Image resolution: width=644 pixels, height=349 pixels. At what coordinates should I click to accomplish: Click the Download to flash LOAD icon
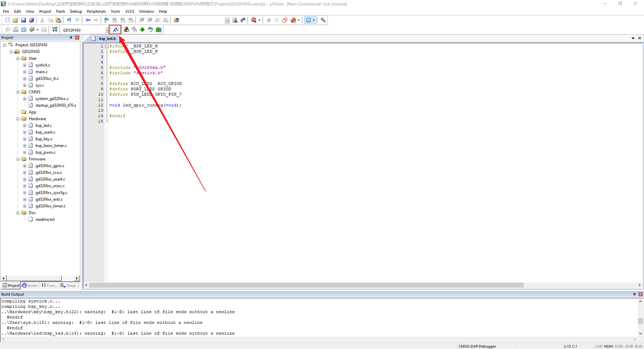tap(54, 30)
